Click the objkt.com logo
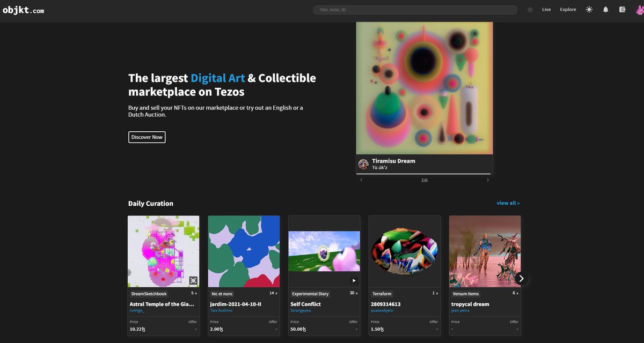 pos(23,9)
